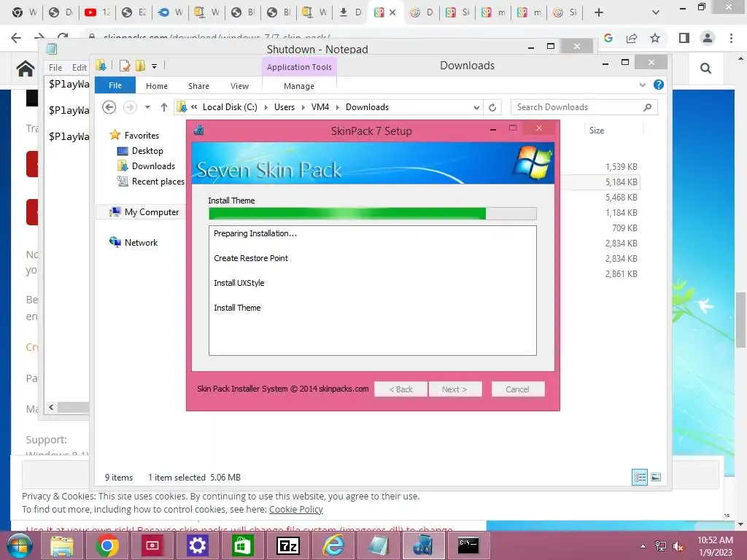
Task: Click New folder icon in quick access toolbar
Action: (x=140, y=66)
